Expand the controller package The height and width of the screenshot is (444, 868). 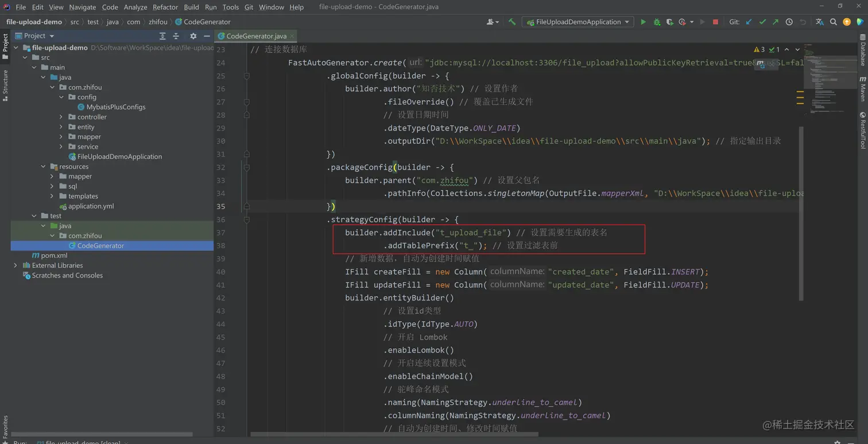click(61, 117)
